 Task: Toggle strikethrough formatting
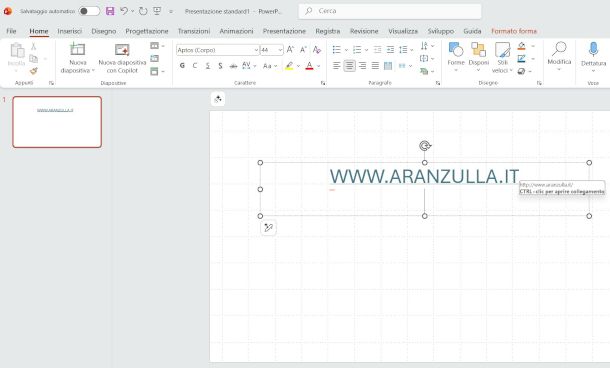pyautogui.click(x=233, y=66)
